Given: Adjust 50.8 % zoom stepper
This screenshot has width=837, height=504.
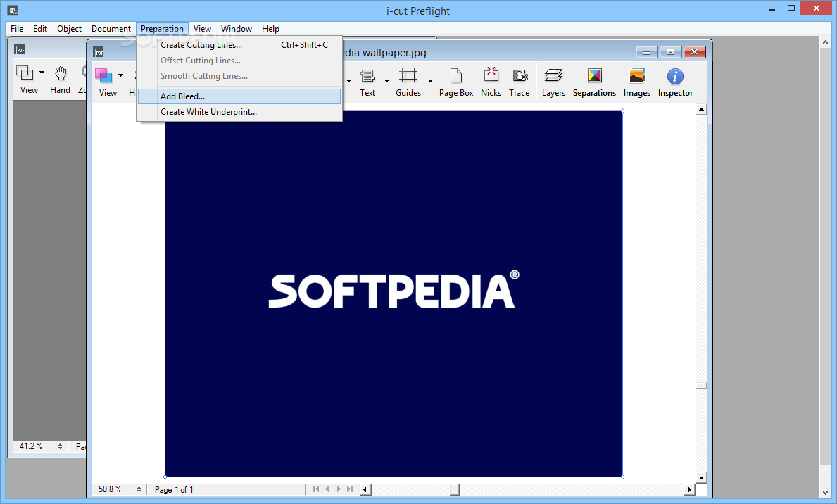Looking at the screenshot, I should tap(139, 489).
